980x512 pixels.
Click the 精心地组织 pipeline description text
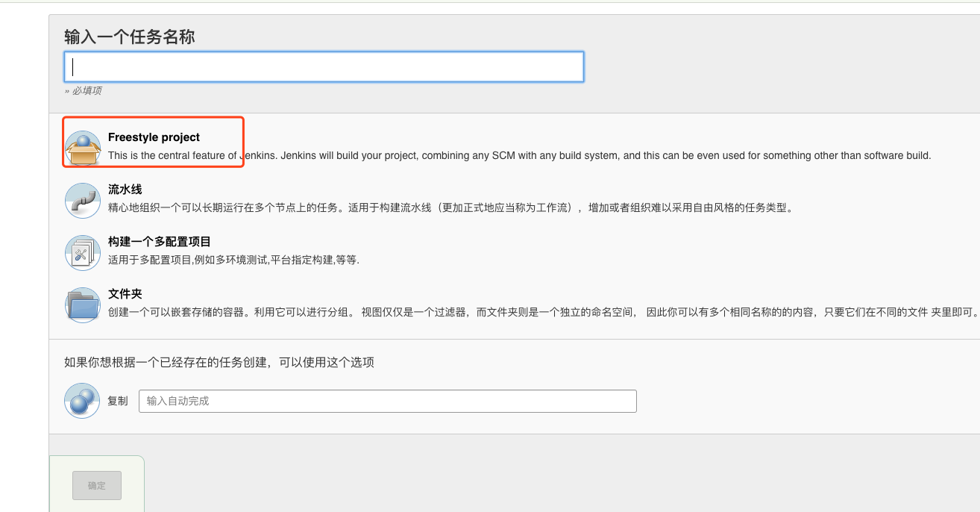(x=450, y=208)
